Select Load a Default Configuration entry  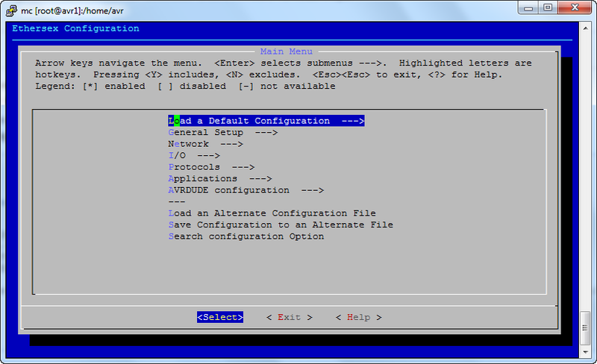(x=266, y=121)
